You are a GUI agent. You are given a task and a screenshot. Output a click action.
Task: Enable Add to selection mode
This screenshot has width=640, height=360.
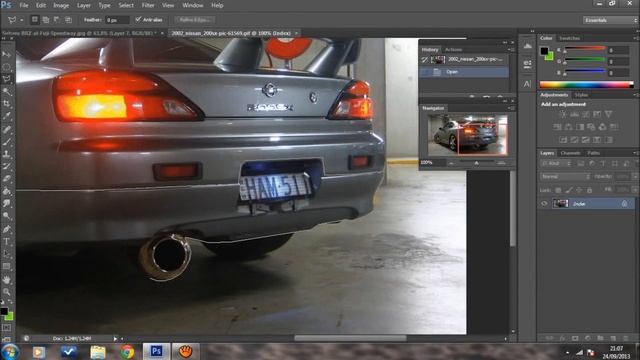pyautogui.click(x=46, y=19)
